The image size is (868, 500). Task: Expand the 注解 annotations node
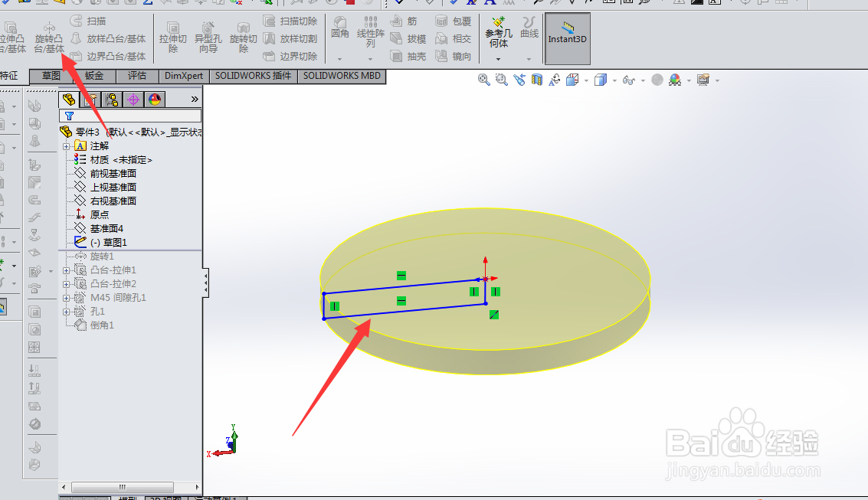tap(67, 146)
